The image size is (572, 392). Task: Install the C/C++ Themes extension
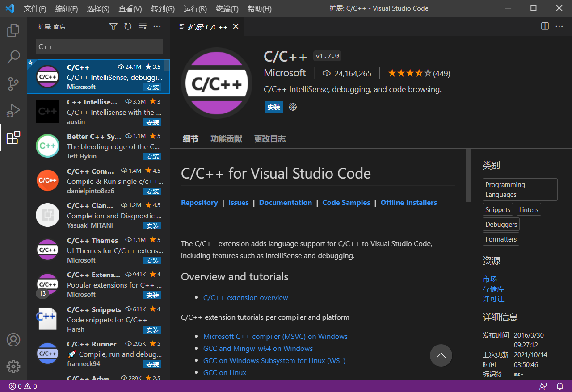pyautogui.click(x=152, y=261)
